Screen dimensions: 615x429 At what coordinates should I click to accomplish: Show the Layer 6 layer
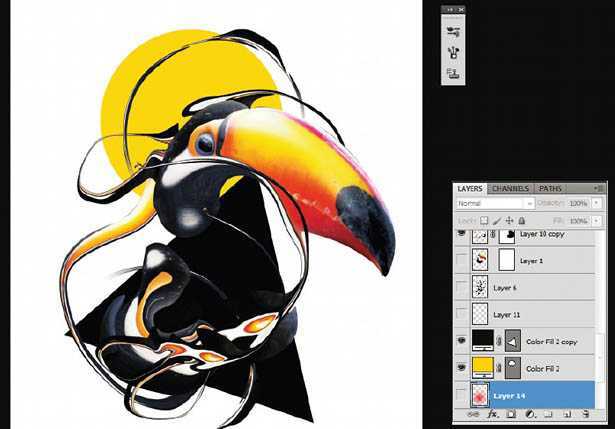click(462, 287)
